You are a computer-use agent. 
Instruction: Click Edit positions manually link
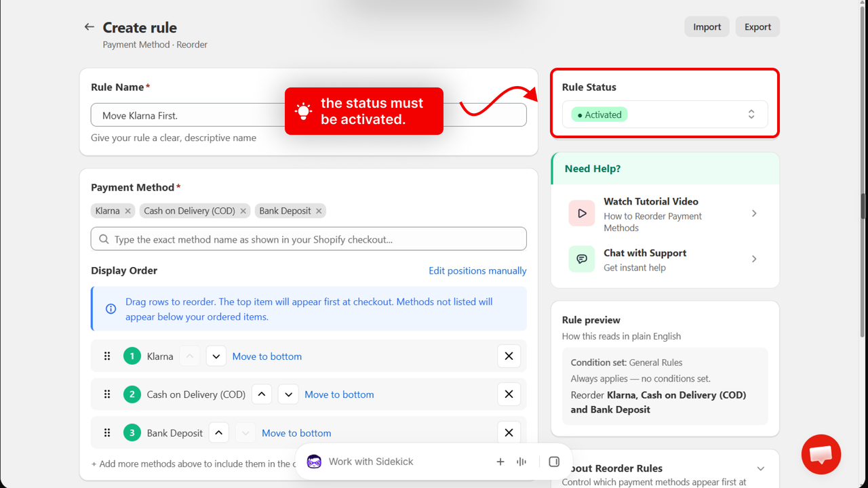(477, 270)
